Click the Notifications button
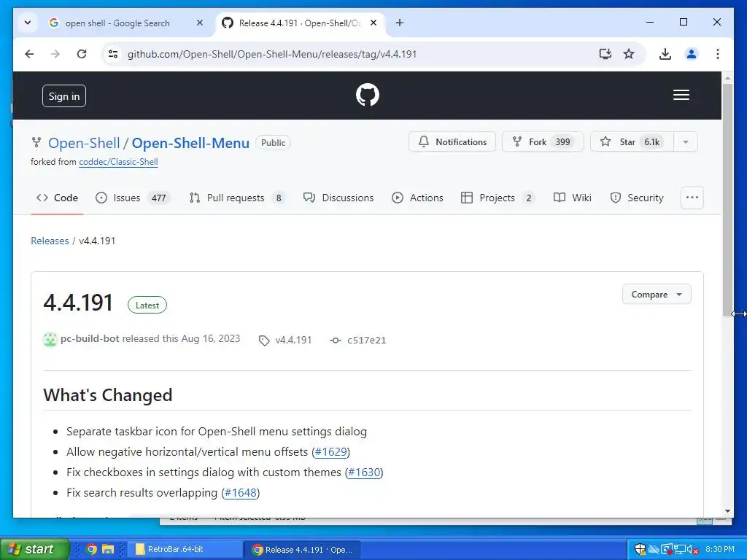This screenshot has height=560, width=747. [x=452, y=142]
